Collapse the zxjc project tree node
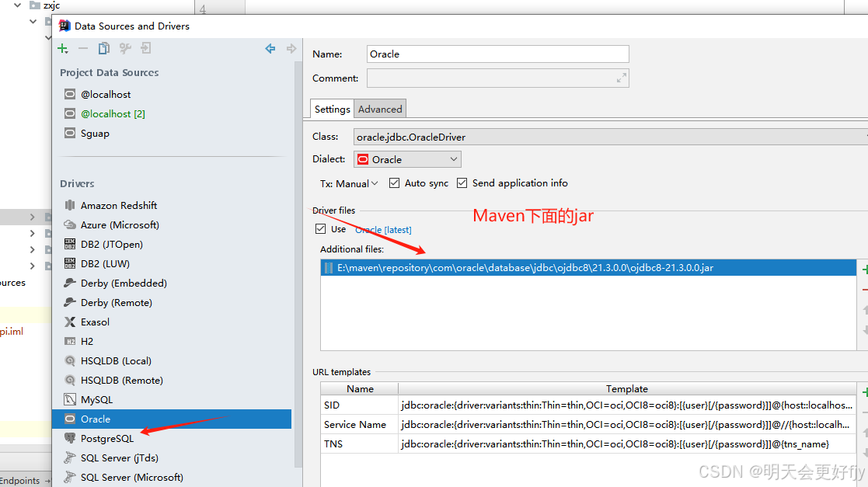 [x=18, y=5]
